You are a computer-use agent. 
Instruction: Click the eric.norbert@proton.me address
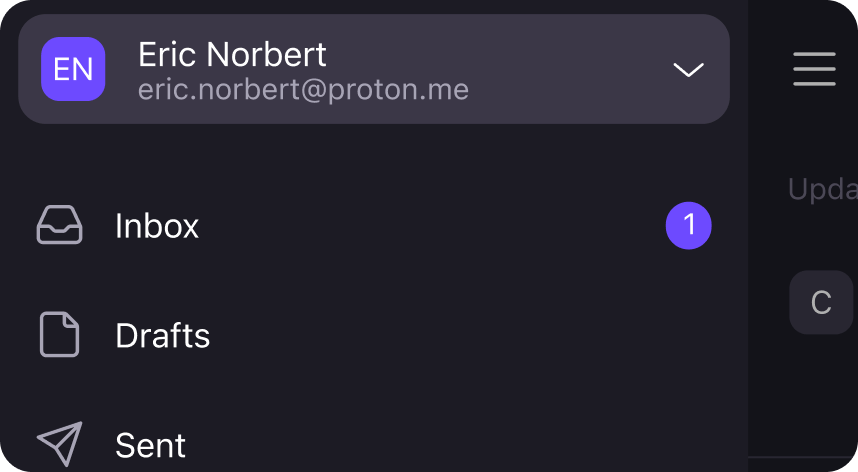303,89
